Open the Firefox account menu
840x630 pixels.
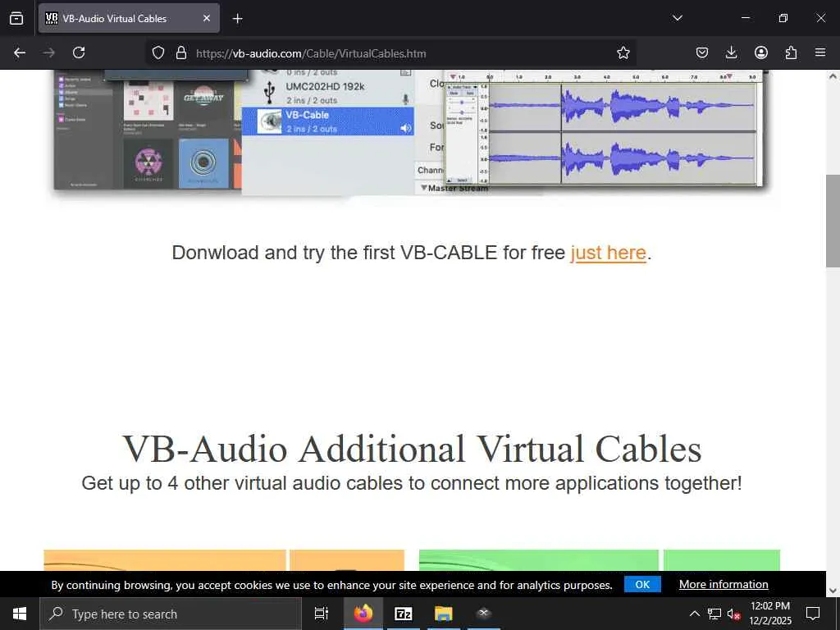click(x=761, y=52)
